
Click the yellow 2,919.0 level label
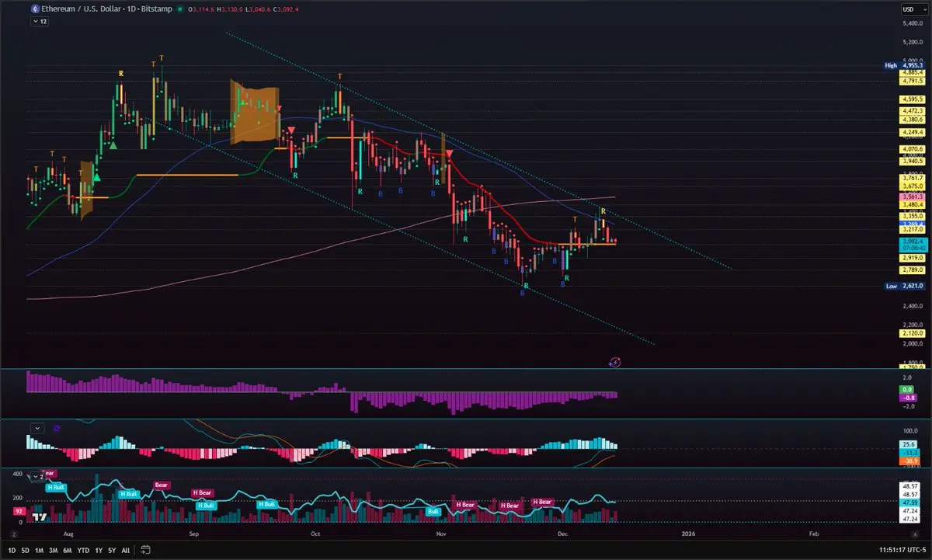click(x=911, y=257)
